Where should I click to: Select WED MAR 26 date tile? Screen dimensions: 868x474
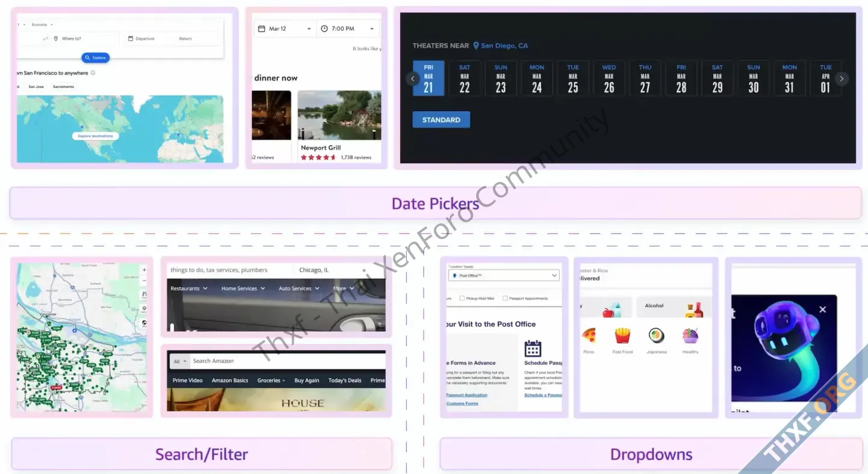pos(609,78)
